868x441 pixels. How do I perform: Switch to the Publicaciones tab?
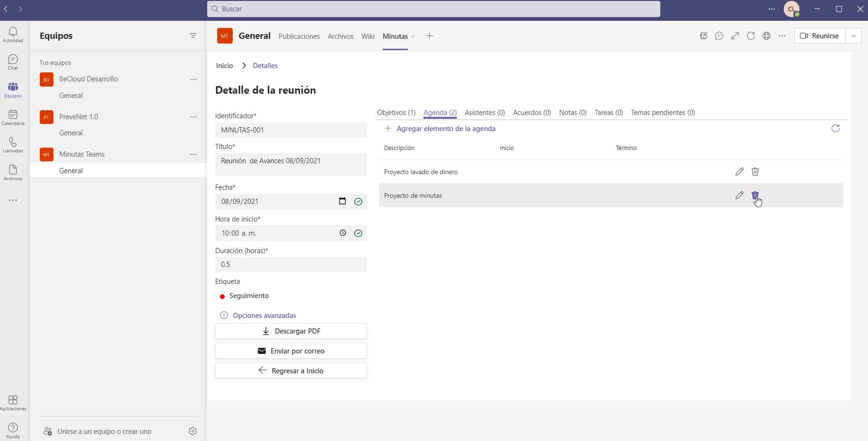299,36
